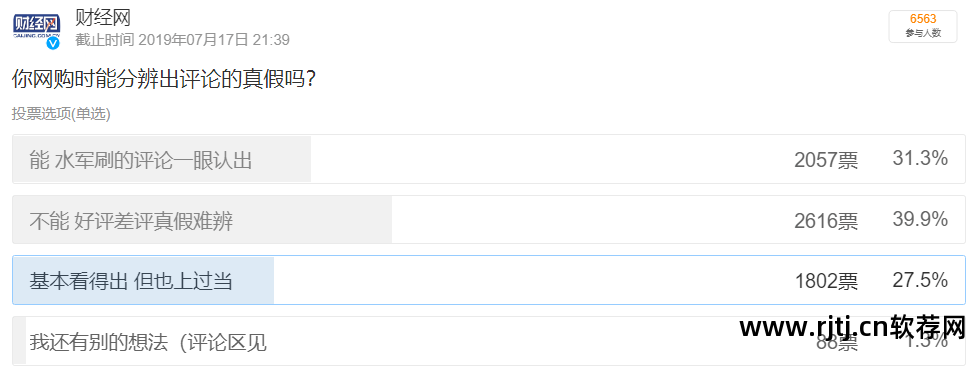Select option 我还有别的想法（评论区见
This screenshot has width=975, height=373.
pyautogui.click(x=488, y=341)
